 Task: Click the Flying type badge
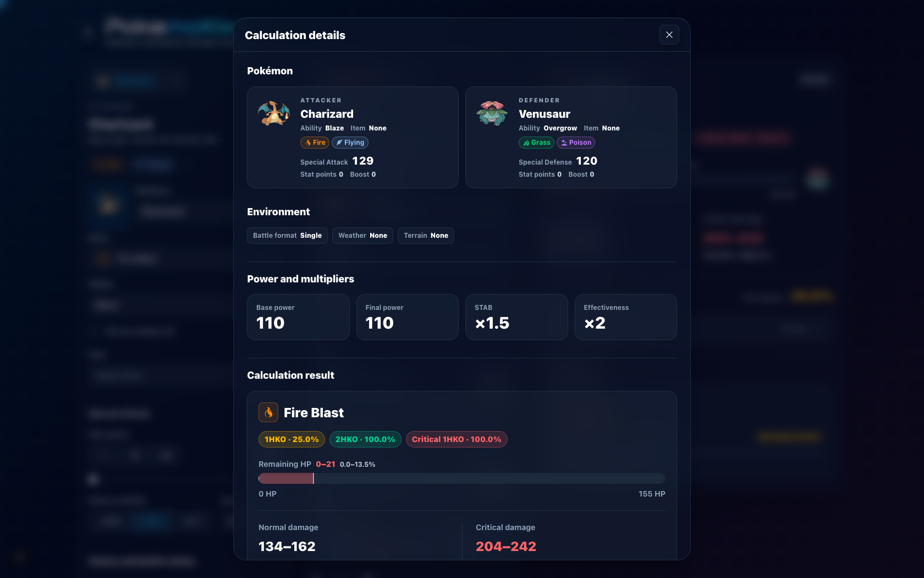click(x=350, y=143)
